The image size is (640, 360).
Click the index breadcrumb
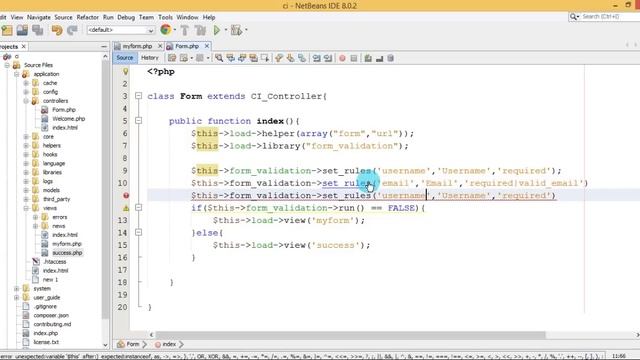point(169,344)
